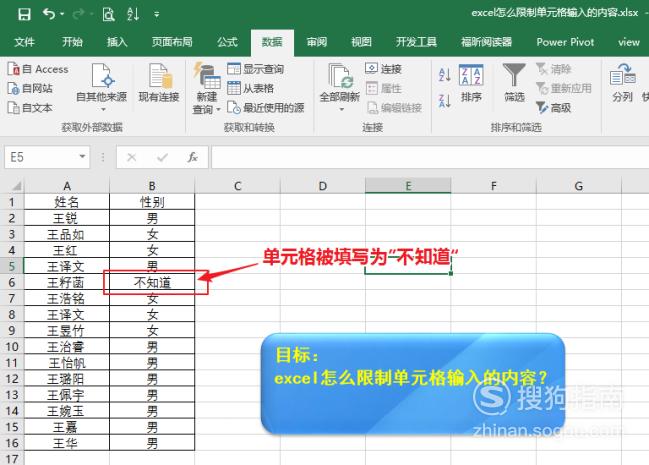Select row 17 header
Viewport: 649px width, 465px height.
click(x=12, y=458)
